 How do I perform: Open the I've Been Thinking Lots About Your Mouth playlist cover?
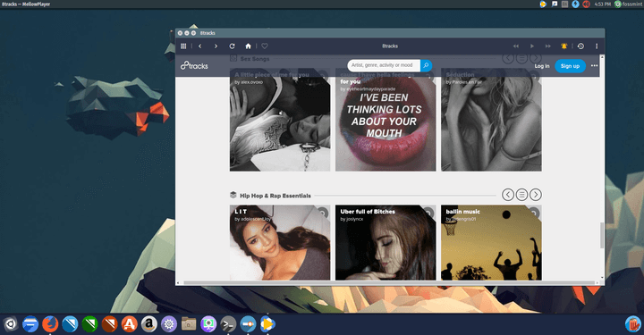pyautogui.click(x=386, y=120)
